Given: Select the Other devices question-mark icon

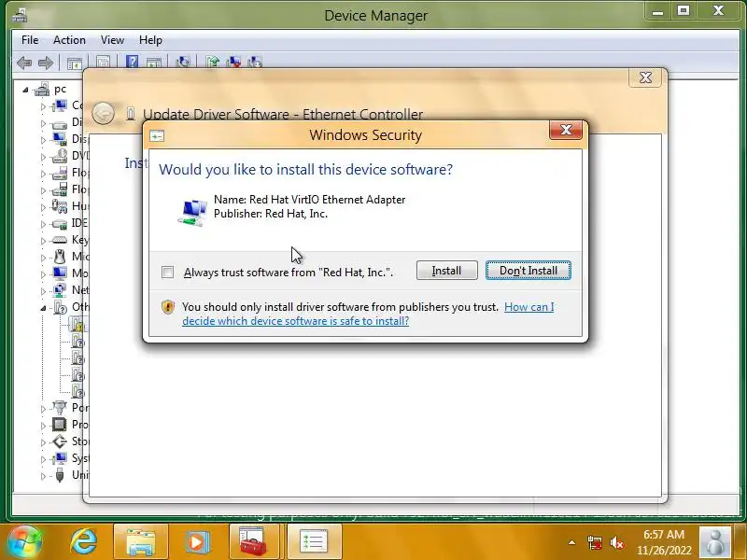Looking at the screenshot, I should (x=61, y=307).
